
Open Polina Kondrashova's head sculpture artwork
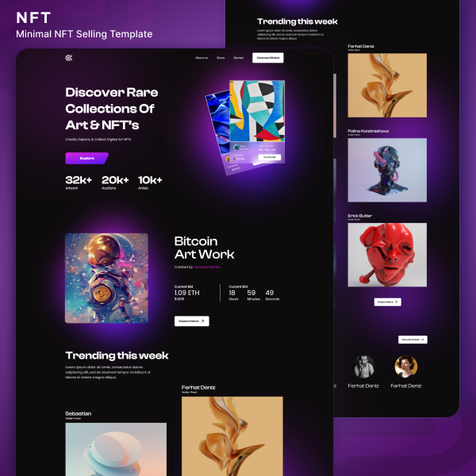pyautogui.click(x=387, y=170)
